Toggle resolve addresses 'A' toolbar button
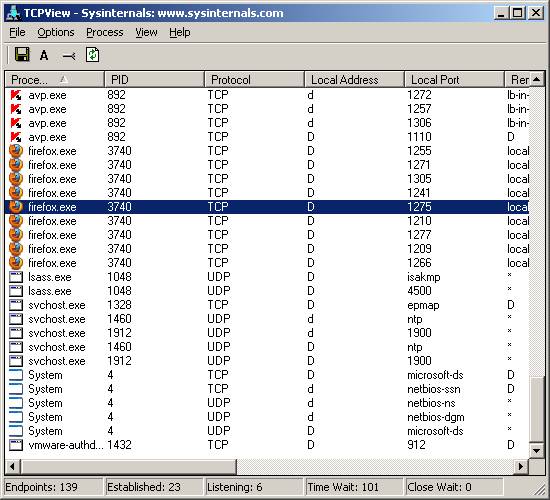The width and height of the screenshot is (550, 500). pos(44,55)
